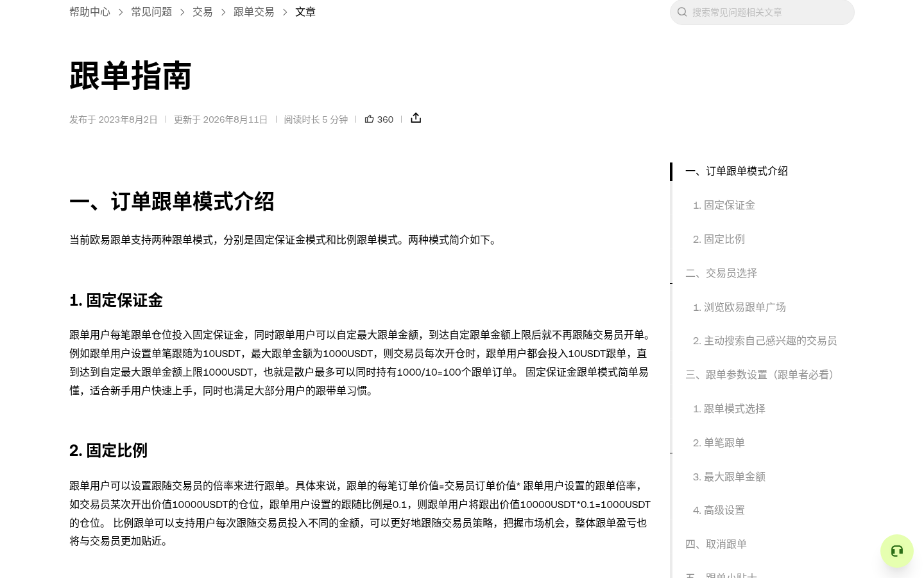Click the like count 360

(385, 119)
